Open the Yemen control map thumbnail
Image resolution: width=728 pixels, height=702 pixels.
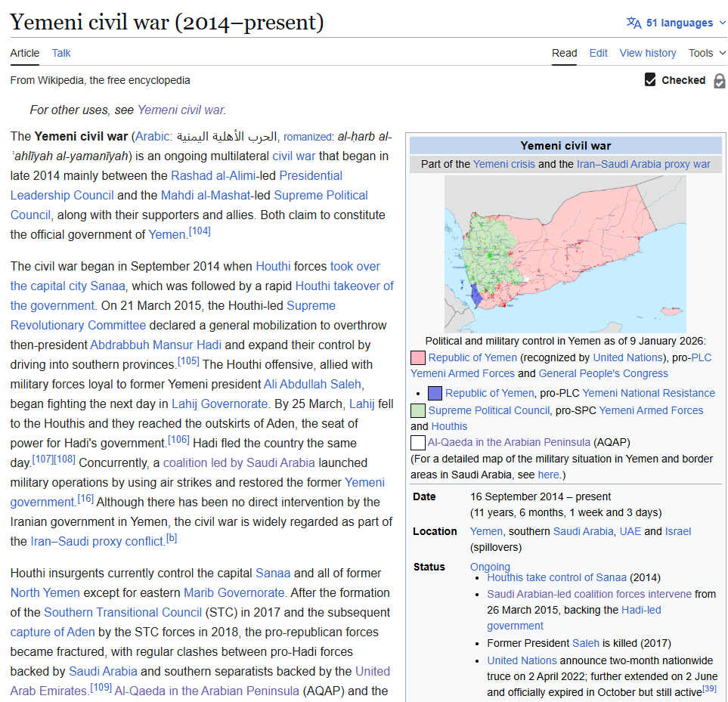[565, 254]
